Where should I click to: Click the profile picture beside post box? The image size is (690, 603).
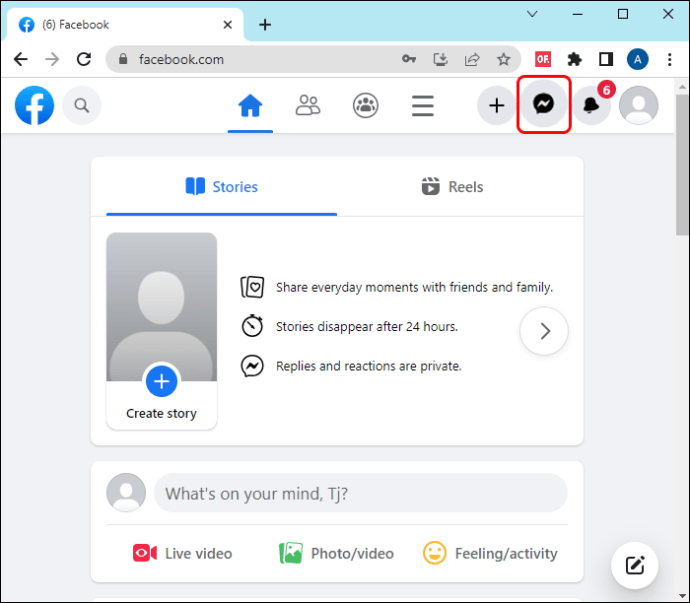tap(126, 493)
